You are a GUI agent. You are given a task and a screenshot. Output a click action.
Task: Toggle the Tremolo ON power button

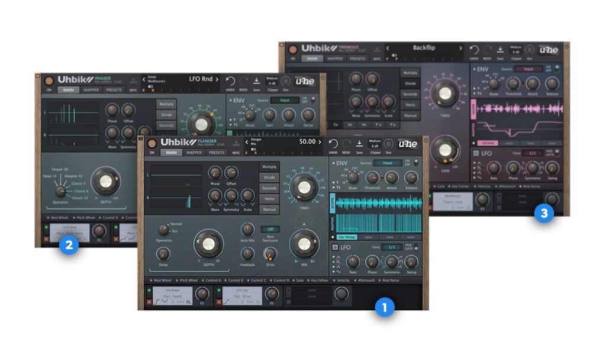click(292, 49)
